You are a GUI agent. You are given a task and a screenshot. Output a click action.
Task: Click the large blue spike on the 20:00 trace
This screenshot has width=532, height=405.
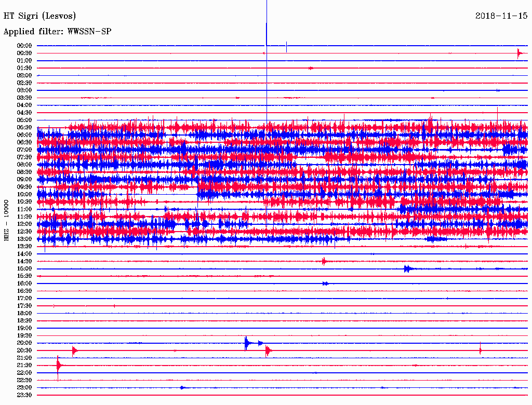247,343
